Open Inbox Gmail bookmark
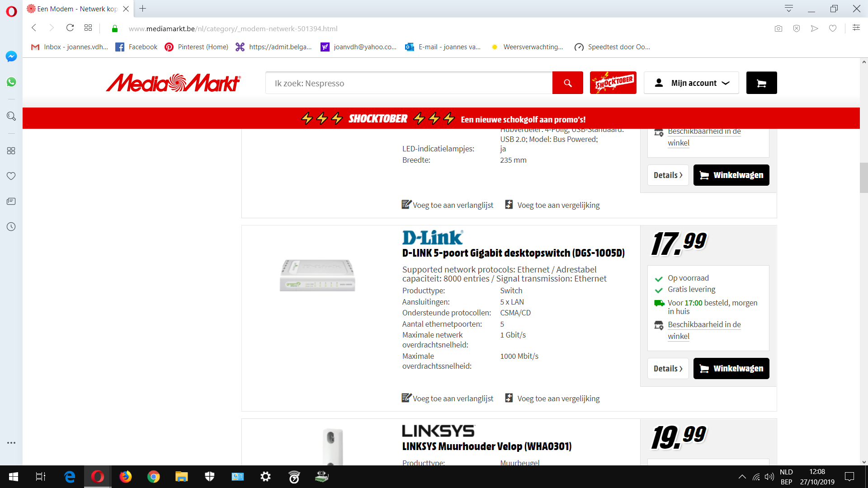 click(70, 47)
